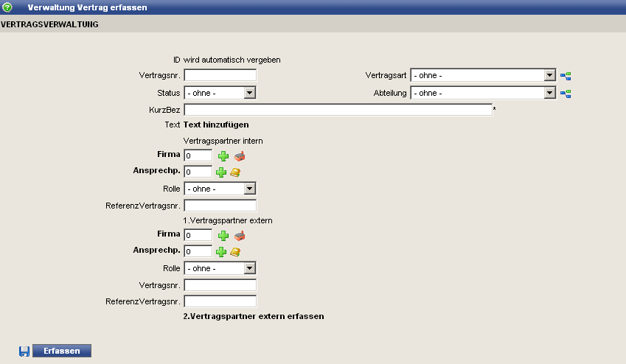Open the tree selector next to Vertragsart
This screenshot has height=364, width=626.
pos(566,75)
